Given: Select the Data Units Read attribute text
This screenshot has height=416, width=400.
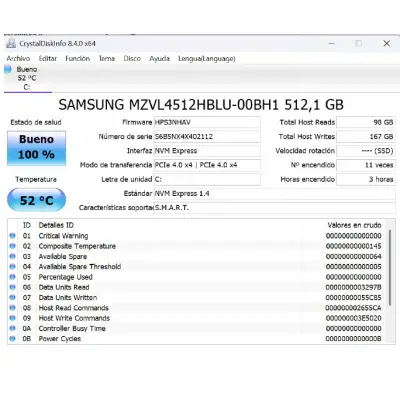Looking at the screenshot, I should [64, 287].
